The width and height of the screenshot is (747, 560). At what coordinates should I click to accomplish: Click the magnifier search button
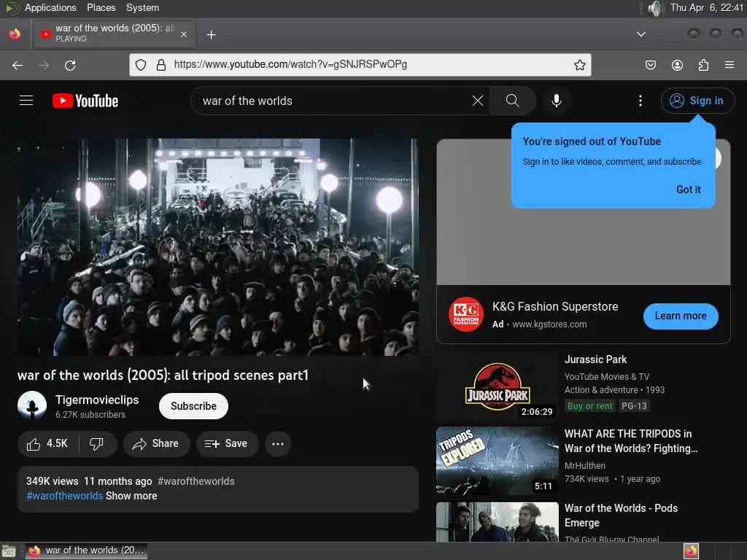513,101
